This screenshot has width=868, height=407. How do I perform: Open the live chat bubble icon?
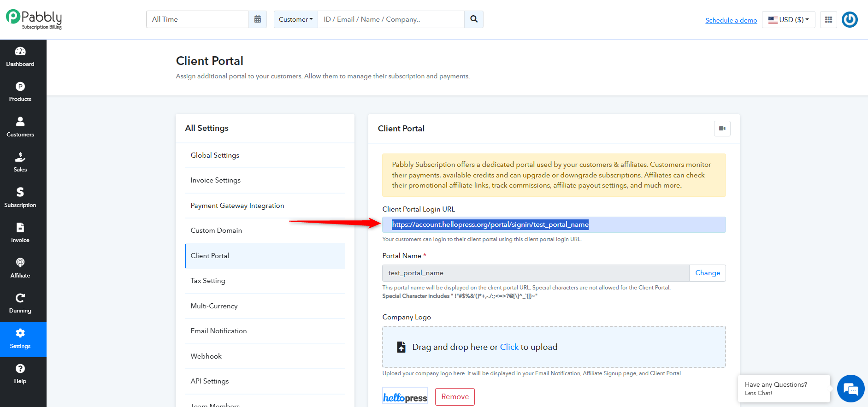pos(850,389)
